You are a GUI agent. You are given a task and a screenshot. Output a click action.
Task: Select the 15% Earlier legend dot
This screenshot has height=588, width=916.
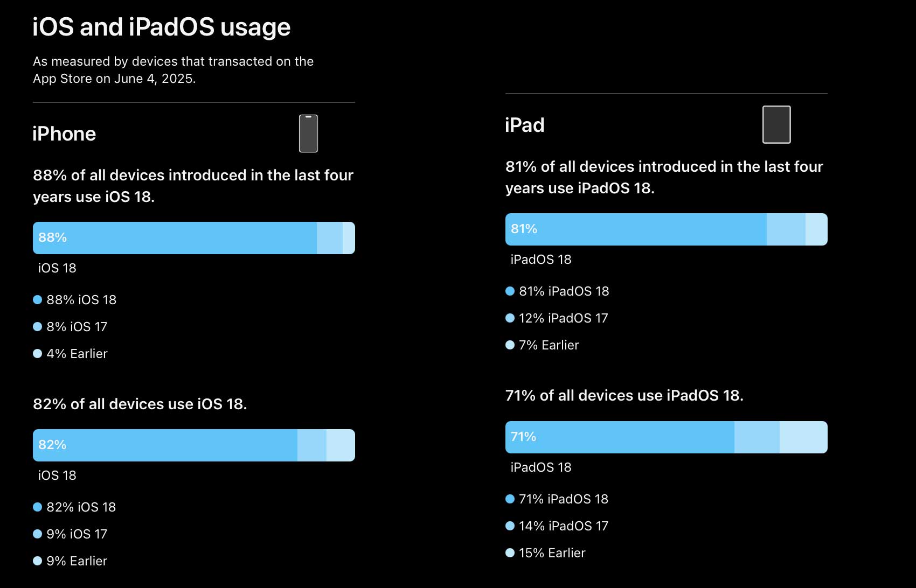click(510, 553)
